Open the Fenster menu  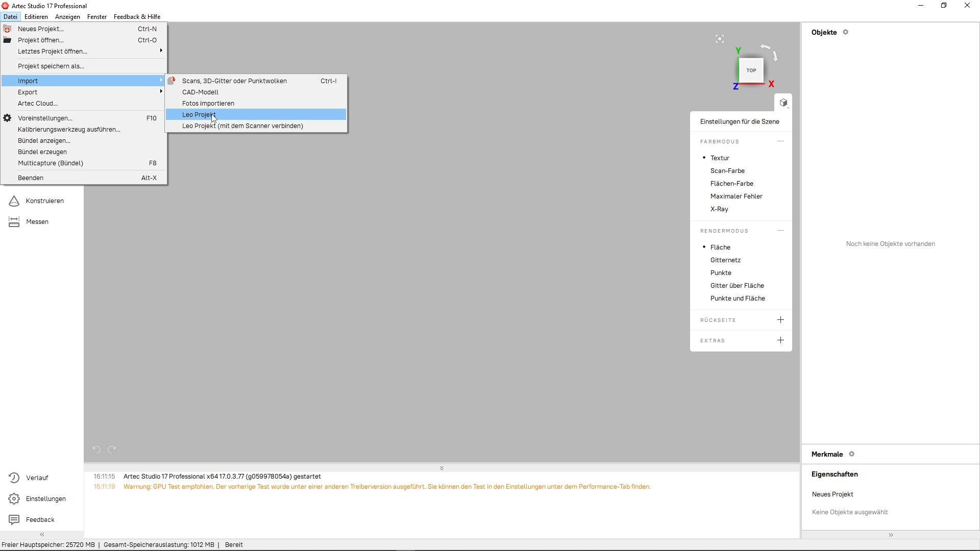(97, 17)
